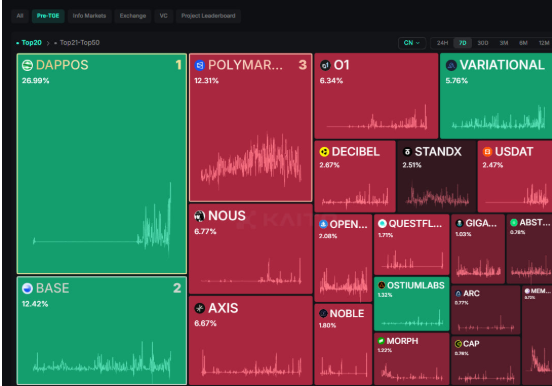Switch to Info Markets tab
Image resolution: width=552 pixels, height=386 pixels.
point(89,16)
